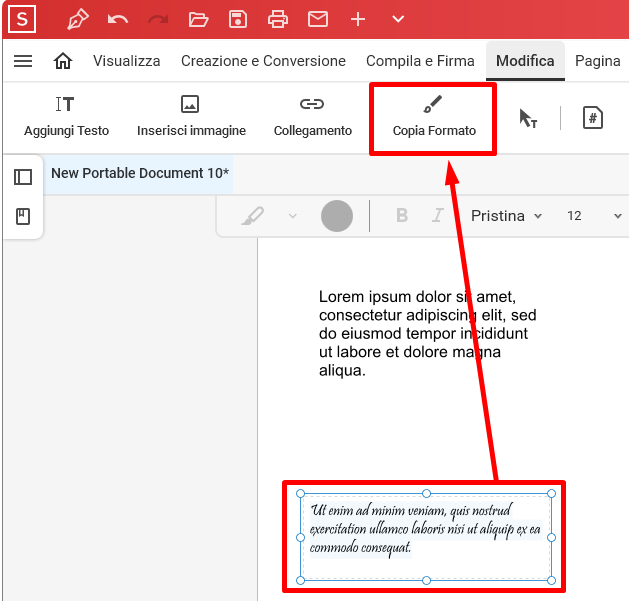Image resolution: width=629 pixels, height=601 pixels.
Task: Open the Compila e Firma tab
Action: (420, 61)
